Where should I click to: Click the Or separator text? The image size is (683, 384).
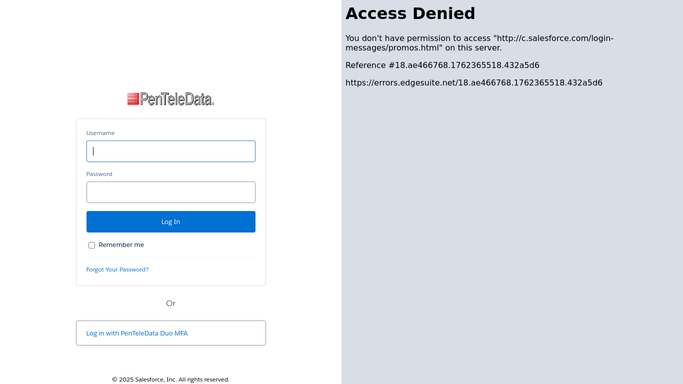[171, 303]
